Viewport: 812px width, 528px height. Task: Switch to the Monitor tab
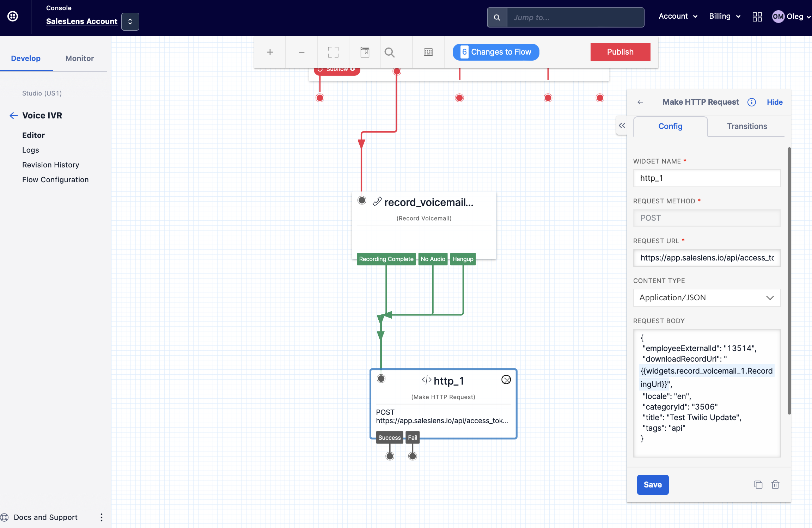[79, 58]
